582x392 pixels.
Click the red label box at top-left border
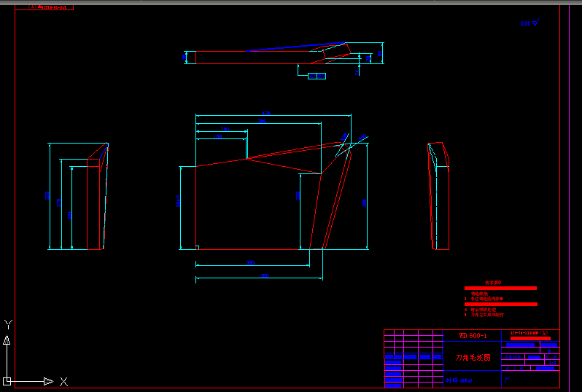click(51, 7)
